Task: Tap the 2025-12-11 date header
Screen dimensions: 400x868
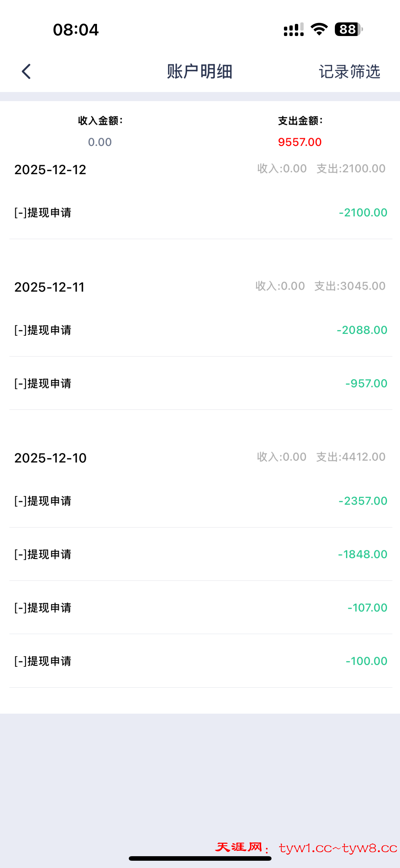Action: [x=50, y=287]
